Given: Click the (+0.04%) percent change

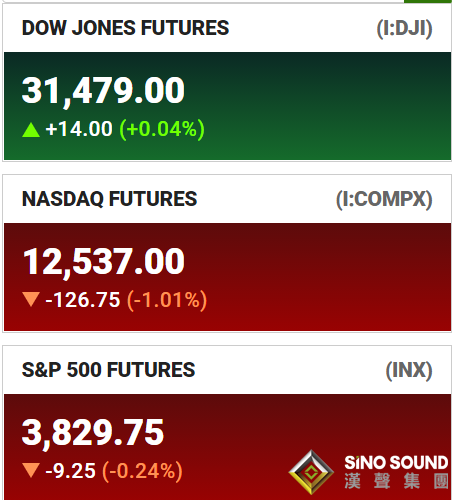Looking at the screenshot, I should coord(162,130).
